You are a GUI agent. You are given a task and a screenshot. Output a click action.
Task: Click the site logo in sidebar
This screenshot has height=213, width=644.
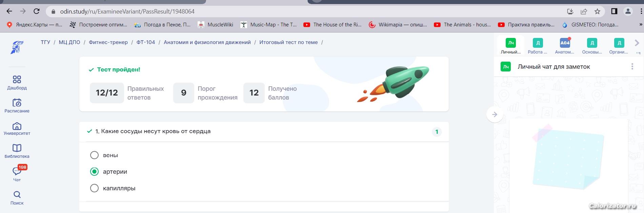point(17,48)
